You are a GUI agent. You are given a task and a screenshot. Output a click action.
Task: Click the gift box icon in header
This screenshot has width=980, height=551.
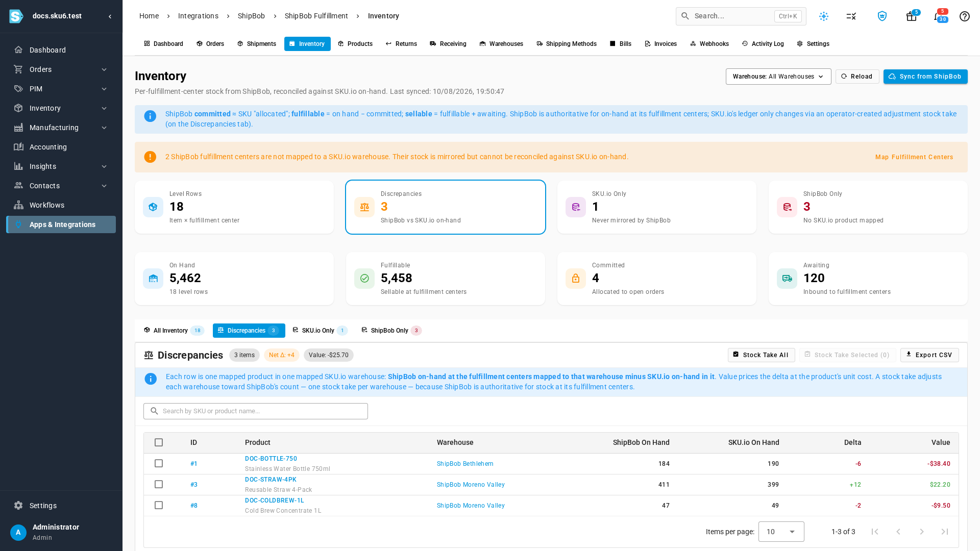[x=911, y=16]
